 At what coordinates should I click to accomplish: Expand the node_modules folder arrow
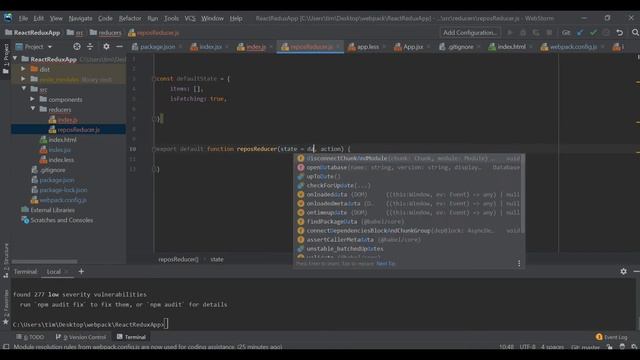click(24, 79)
